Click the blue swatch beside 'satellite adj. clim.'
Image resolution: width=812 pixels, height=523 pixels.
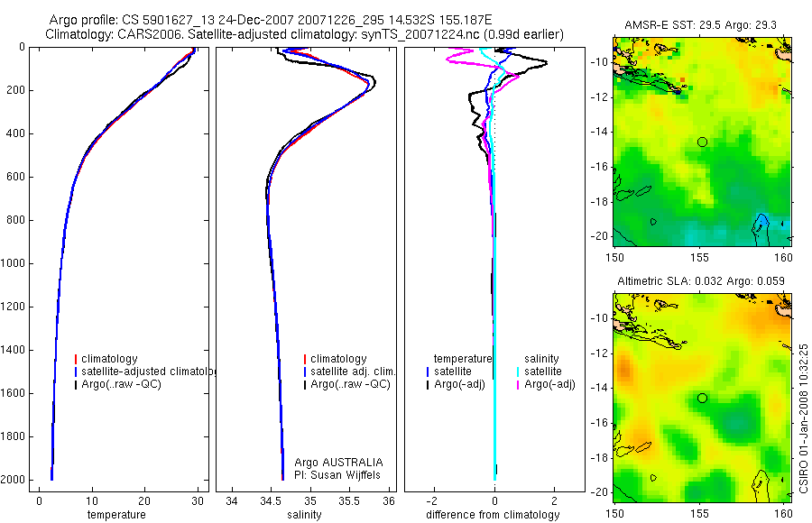[x=305, y=372]
